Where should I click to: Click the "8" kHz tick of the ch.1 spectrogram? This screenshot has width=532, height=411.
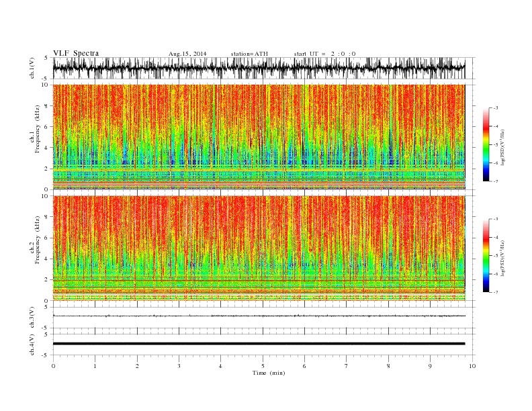(46, 106)
